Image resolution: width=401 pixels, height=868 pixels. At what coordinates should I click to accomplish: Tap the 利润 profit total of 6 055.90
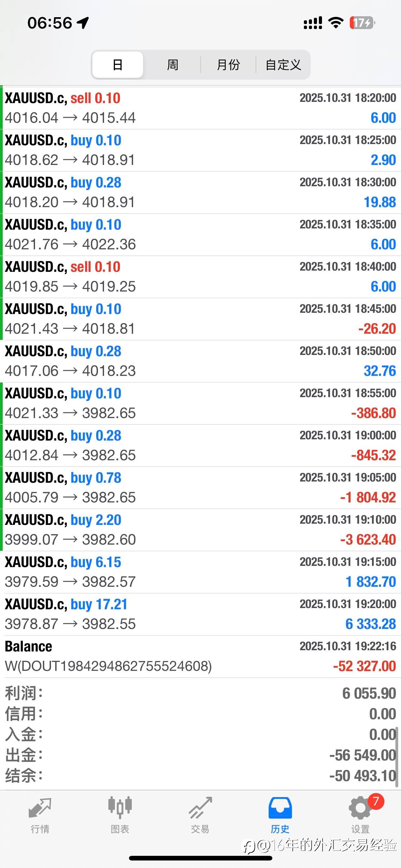pyautogui.click(x=369, y=693)
